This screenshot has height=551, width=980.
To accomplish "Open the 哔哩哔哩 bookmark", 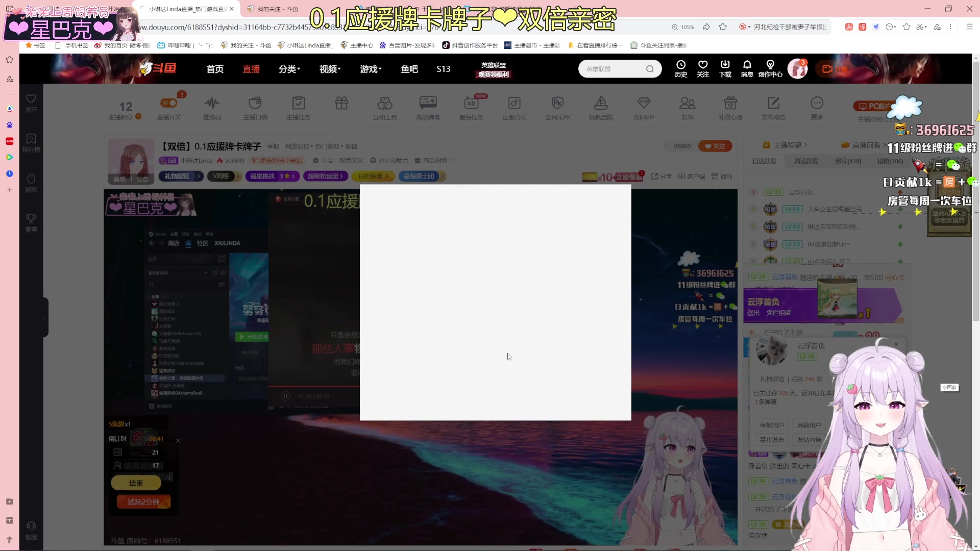I will coord(185,45).
